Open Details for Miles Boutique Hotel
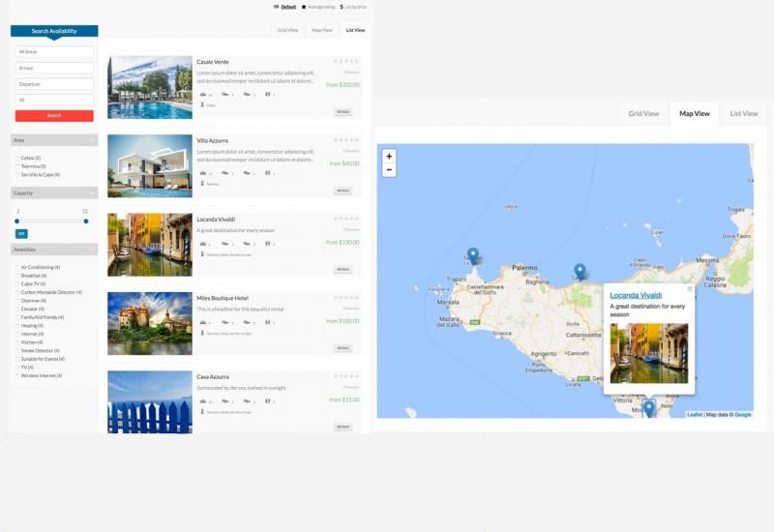This screenshot has height=532, width=774. (x=343, y=348)
